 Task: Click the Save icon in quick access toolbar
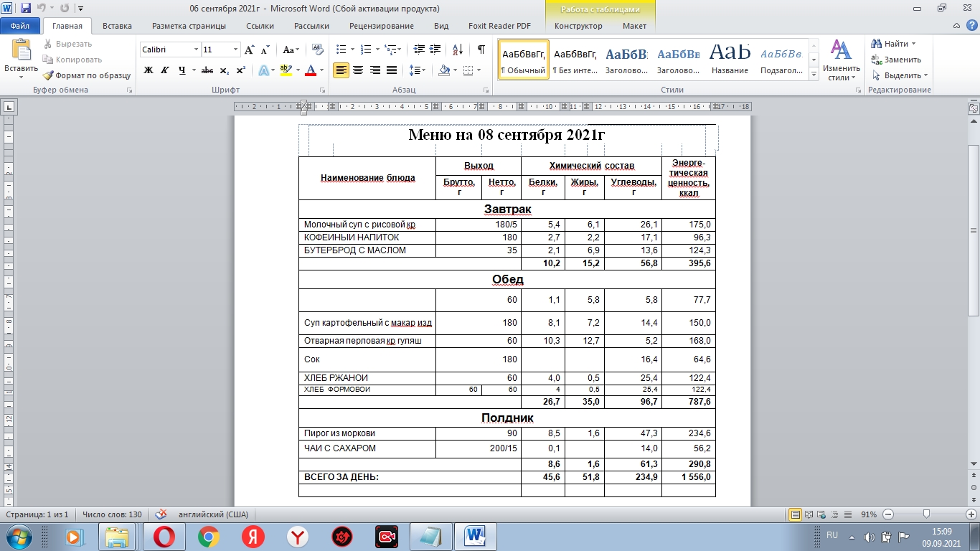pos(26,9)
